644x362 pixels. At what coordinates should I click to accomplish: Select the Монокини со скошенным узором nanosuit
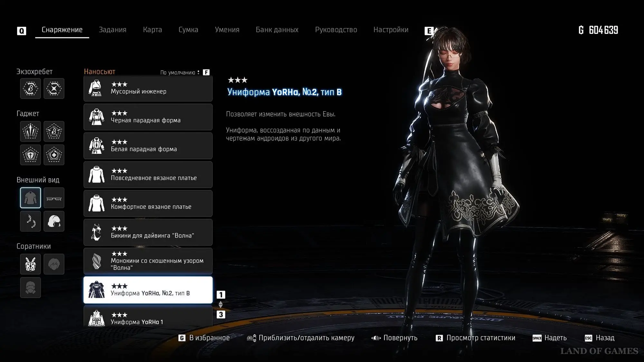[148, 261]
